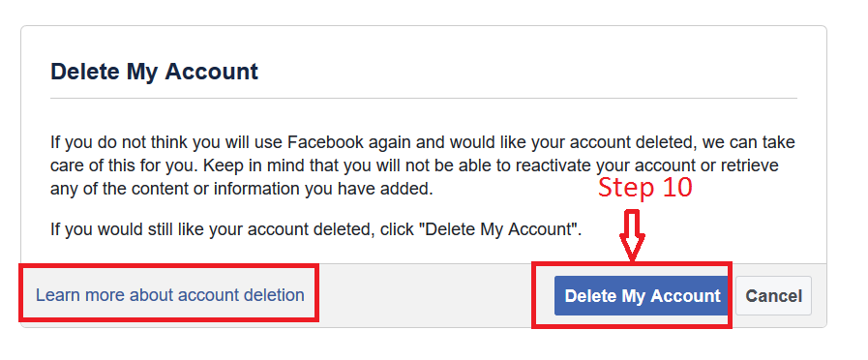Cancel the account deletion dialog
The image size is (868, 360).
pos(773,296)
